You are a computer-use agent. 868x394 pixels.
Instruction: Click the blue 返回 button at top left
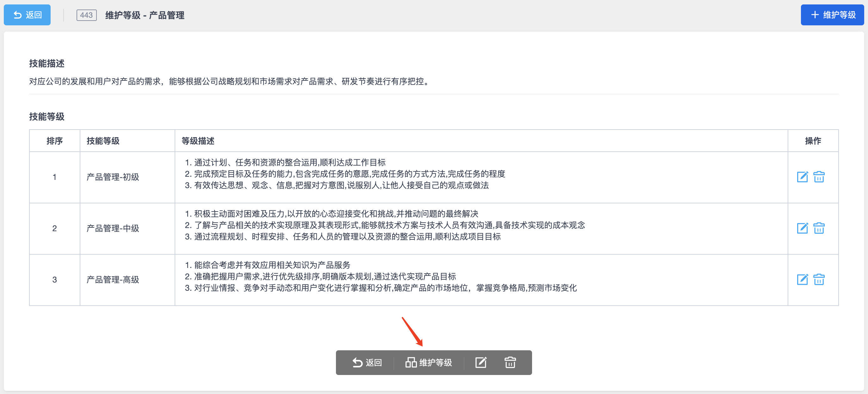point(27,15)
